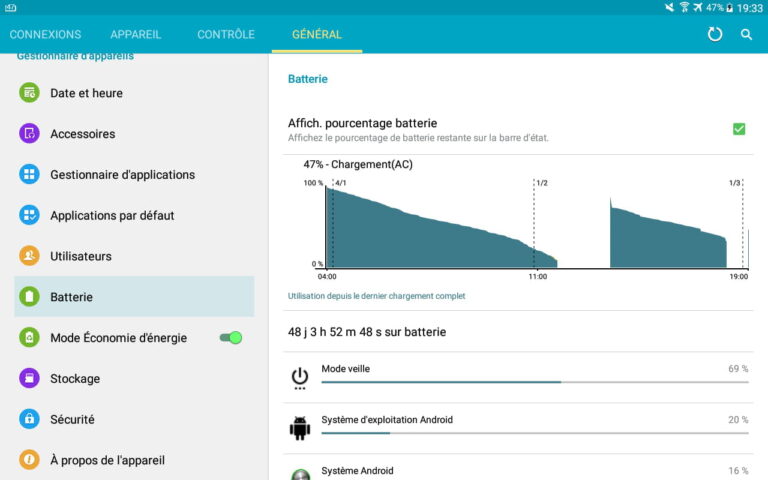The image size is (768, 480).
Task: Toggle the Mode Économie d'énergie switch
Action: coord(231,337)
